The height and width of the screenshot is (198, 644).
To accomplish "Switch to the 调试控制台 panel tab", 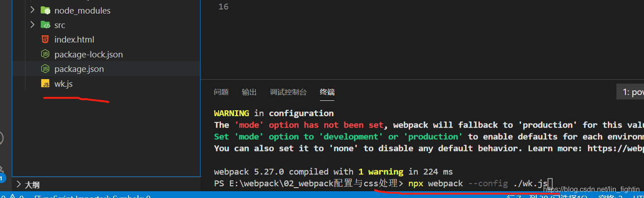I will tap(288, 92).
